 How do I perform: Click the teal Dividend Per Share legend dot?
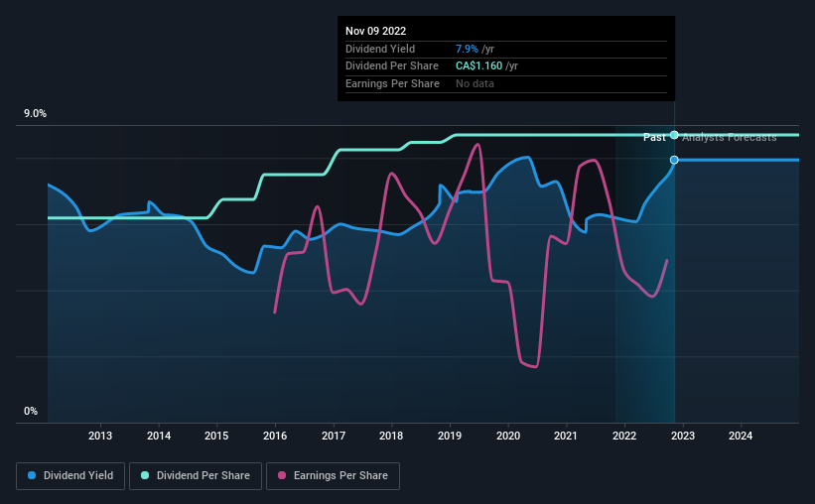(x=145, y=475)
